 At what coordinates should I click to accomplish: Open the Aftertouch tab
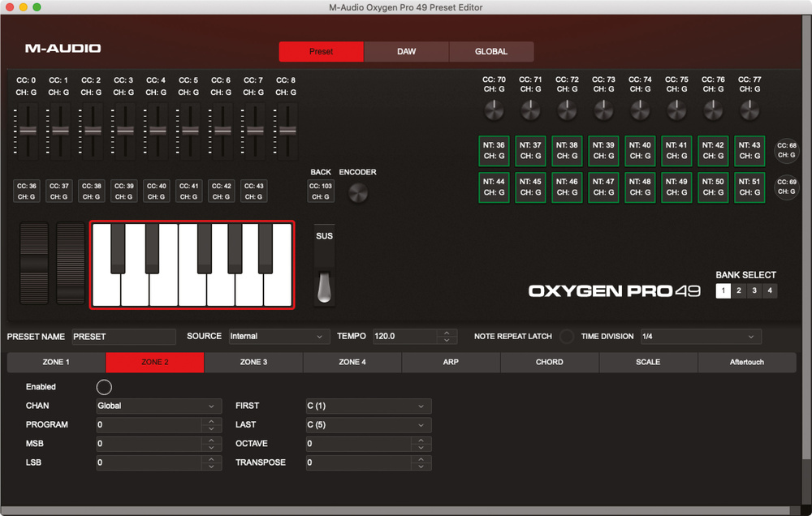(x=747, y=363)
